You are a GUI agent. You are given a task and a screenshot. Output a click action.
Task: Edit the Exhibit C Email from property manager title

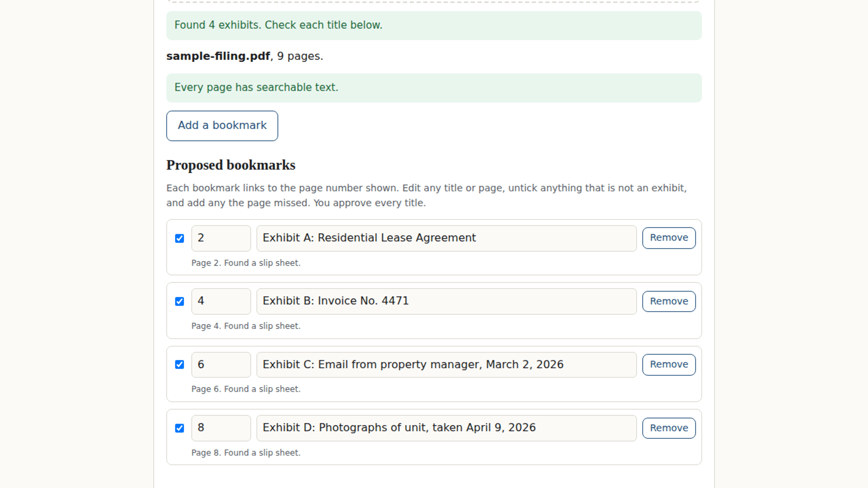(447, 365)
